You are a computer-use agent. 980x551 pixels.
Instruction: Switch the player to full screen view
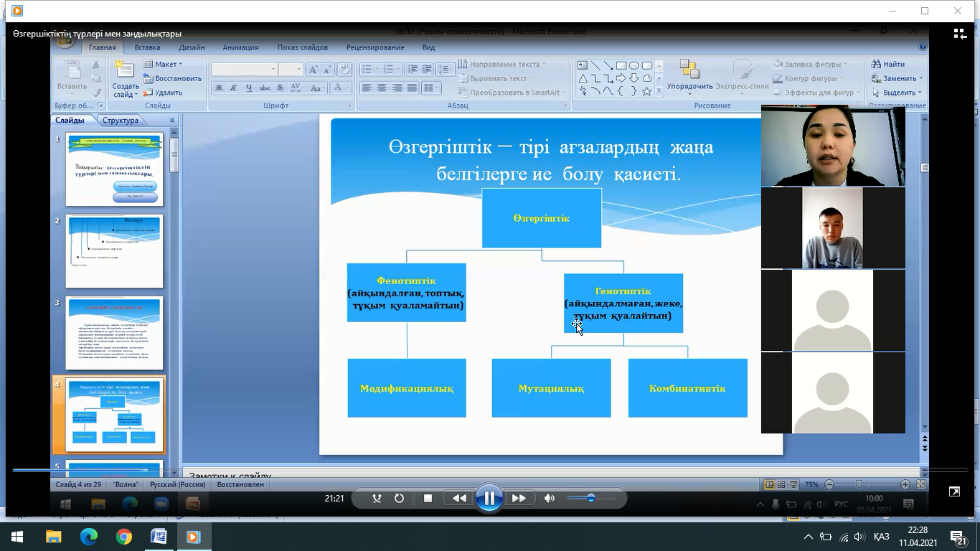[954, 491]
